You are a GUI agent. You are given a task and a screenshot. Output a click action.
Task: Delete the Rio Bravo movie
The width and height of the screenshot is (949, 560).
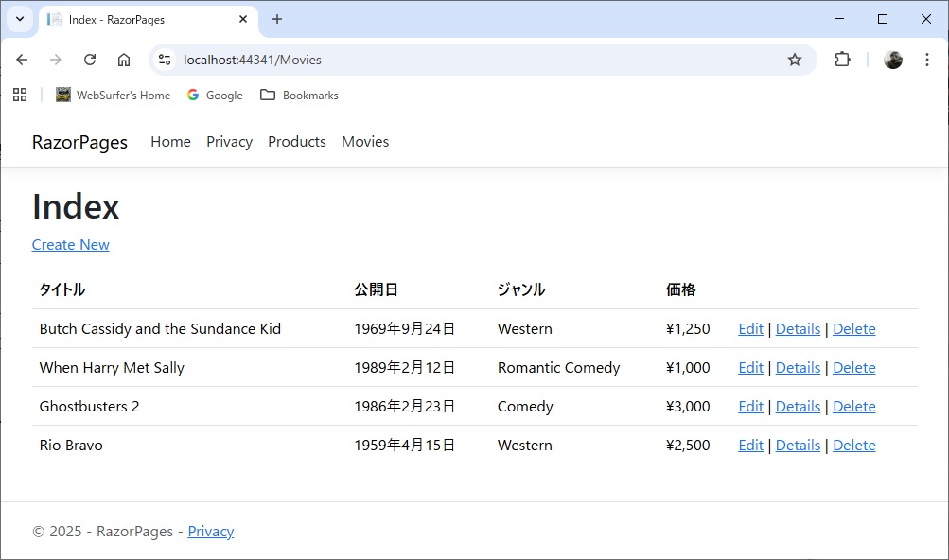click(x=853, y=445)
